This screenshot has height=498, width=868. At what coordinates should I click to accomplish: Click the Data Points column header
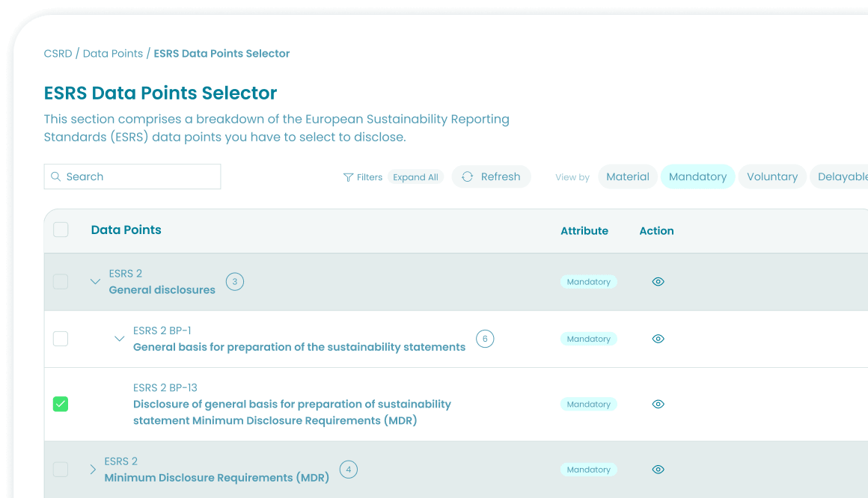coord(126,230)
